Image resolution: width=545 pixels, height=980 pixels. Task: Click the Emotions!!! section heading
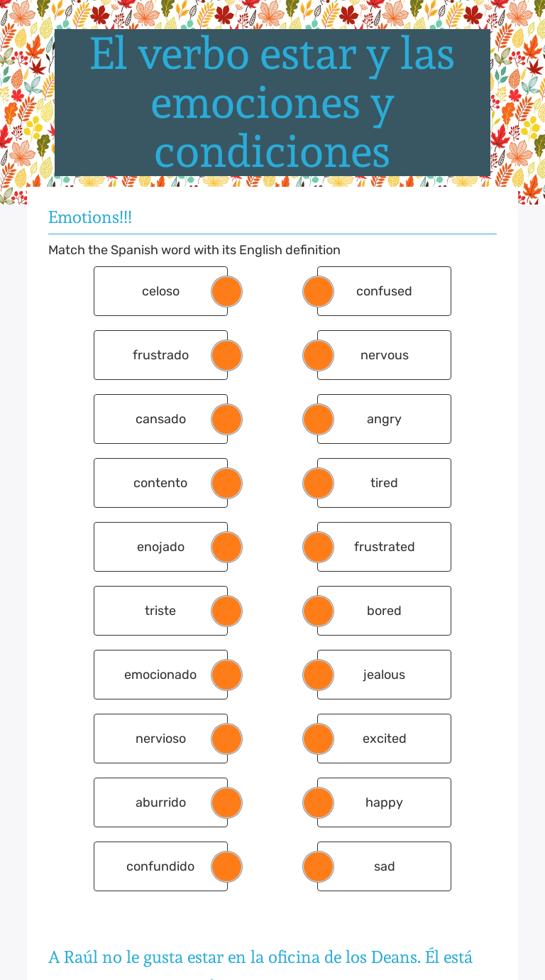point(89,217)
